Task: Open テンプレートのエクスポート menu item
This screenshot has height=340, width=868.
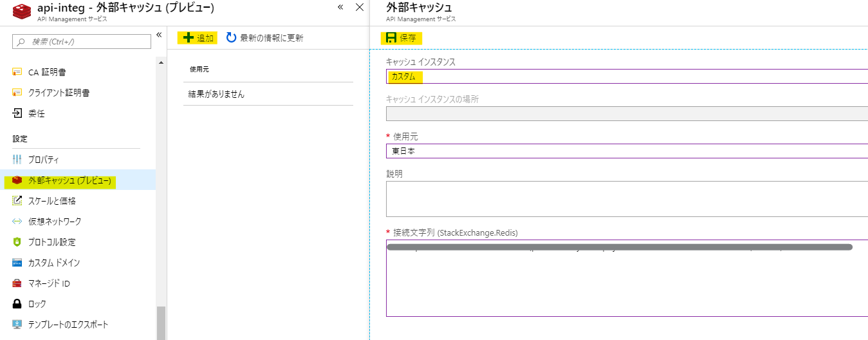Action: pyautogui.click(x=68, y=325)
